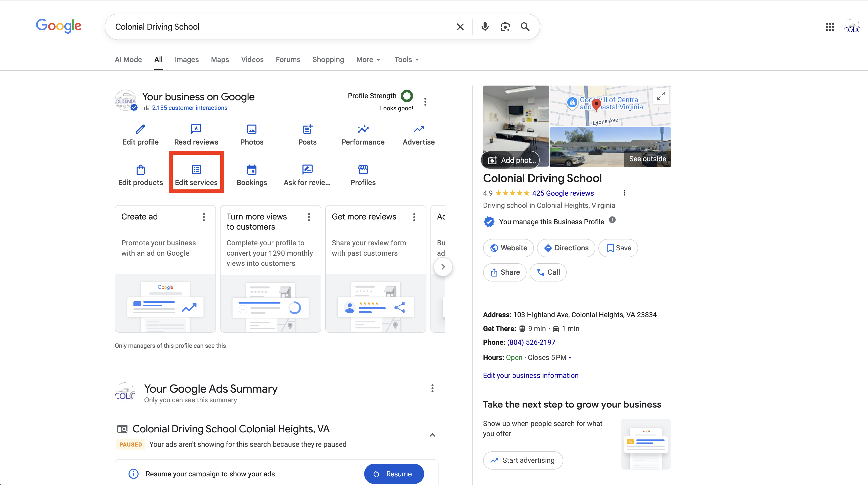868x485 pixels.
Task: Open the Get more reviews suggestion card
Action: (376, 269)
